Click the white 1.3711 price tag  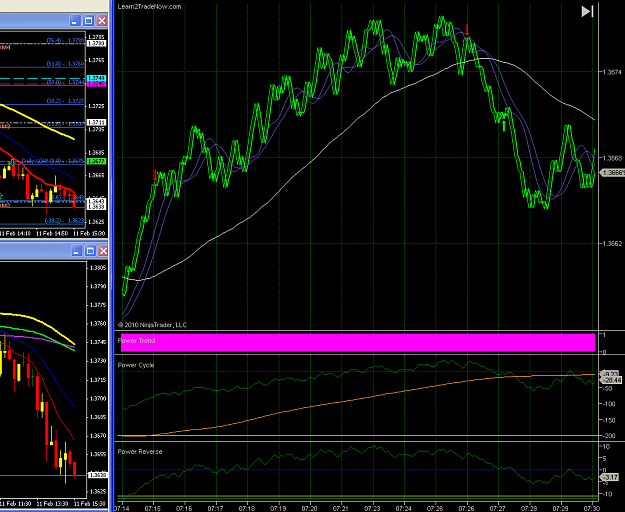[x=96, y=122]
